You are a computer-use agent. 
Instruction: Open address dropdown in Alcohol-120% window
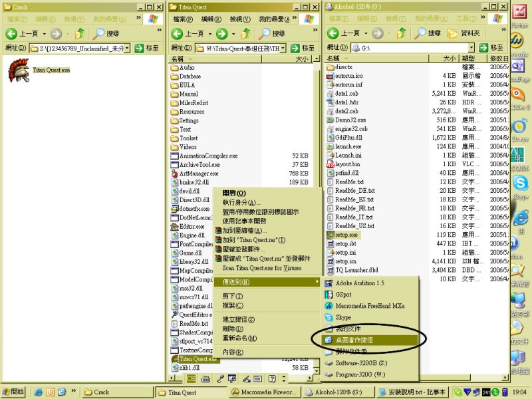(x=471, y=48)
